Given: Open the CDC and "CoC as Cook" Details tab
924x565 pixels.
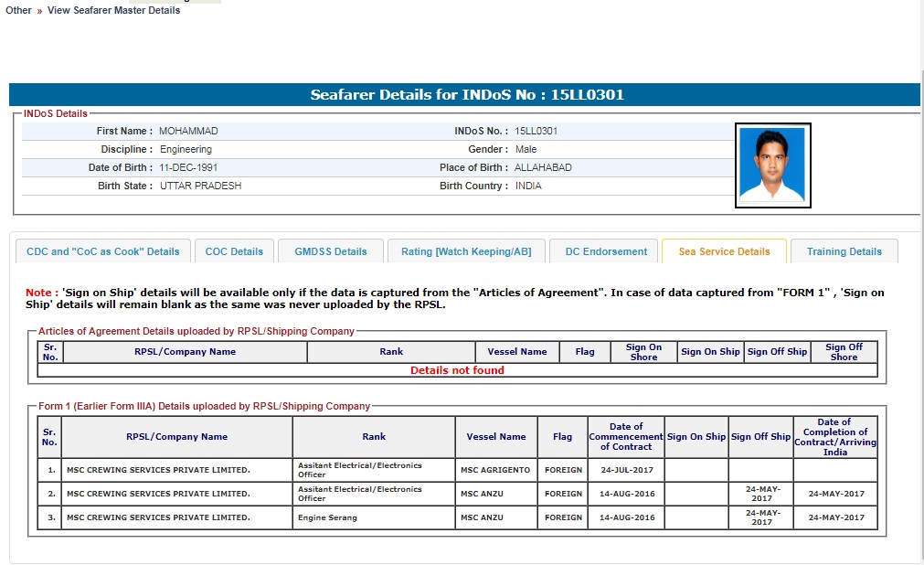Looking at the screenshot, I should (x=103, y=251).
